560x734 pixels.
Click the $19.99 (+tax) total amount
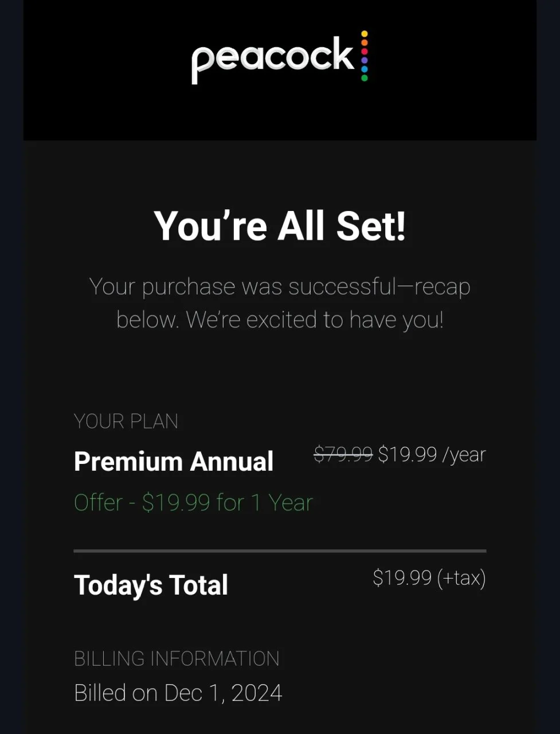pyautogui.click(x=429, y=578)
